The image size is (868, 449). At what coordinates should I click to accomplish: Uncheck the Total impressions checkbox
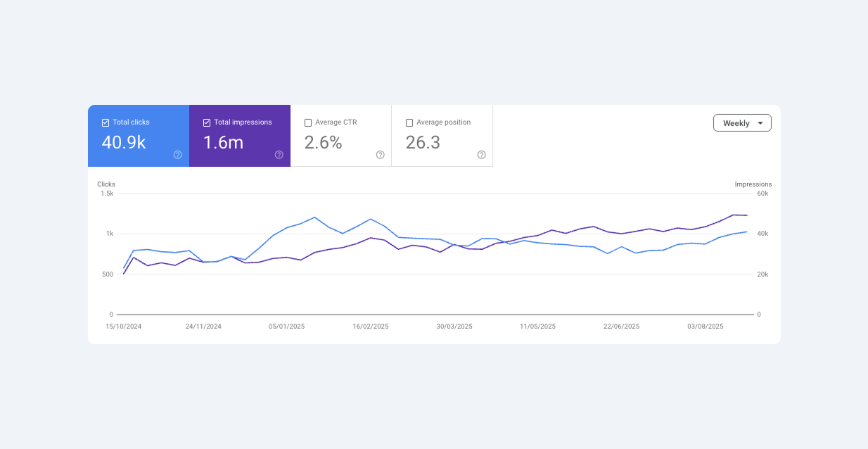[x=207, y=122]
